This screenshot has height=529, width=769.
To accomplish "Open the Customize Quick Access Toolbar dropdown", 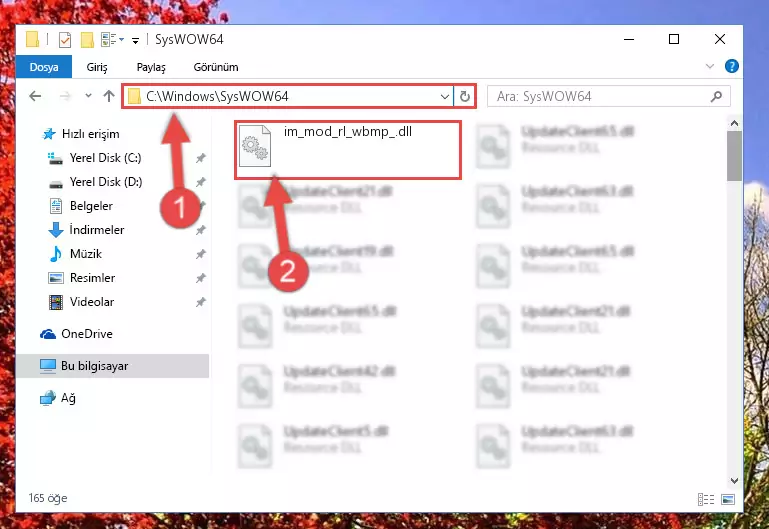I will point(135,40).
